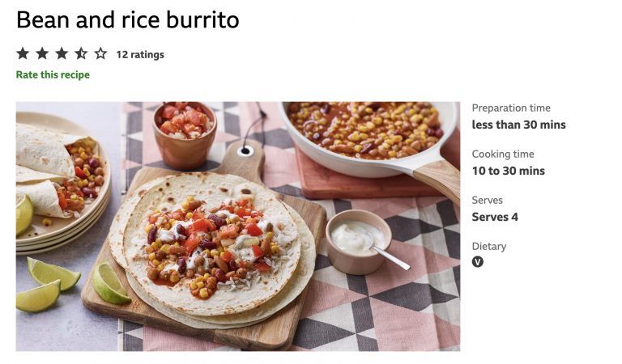Click the Bean and rice burrito title
Screen dimensions: 622x364
[128, 19]
